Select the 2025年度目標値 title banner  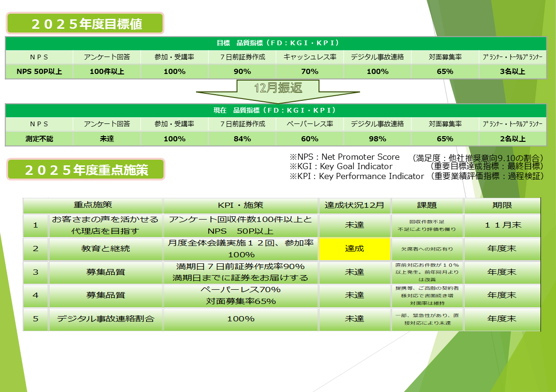coord(85,24)
